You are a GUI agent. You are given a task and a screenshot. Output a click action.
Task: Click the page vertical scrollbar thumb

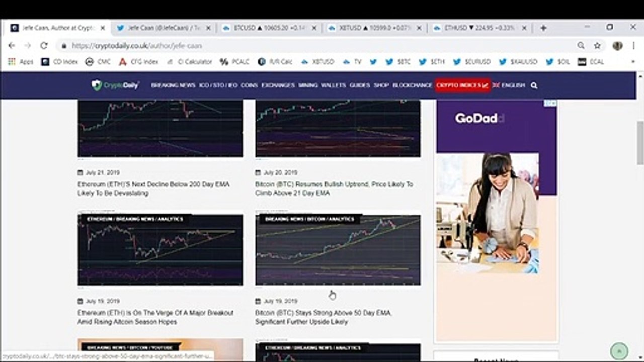coord(640,142)
